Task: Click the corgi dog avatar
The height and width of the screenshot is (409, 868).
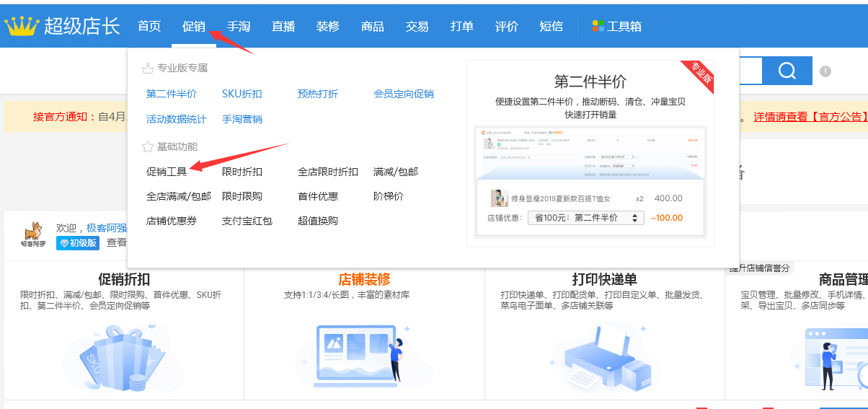Action: 33,232
